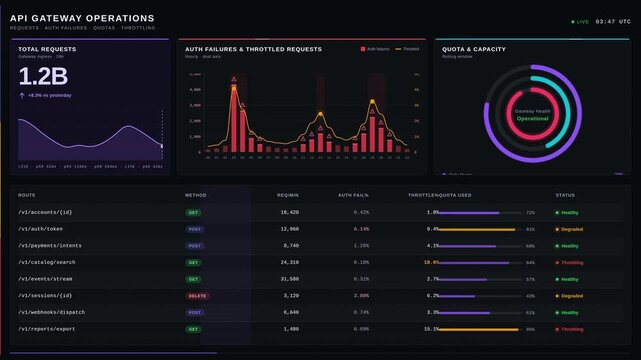Click the yellow Throttled legend line
641x360 pixels.
point(398,49)
